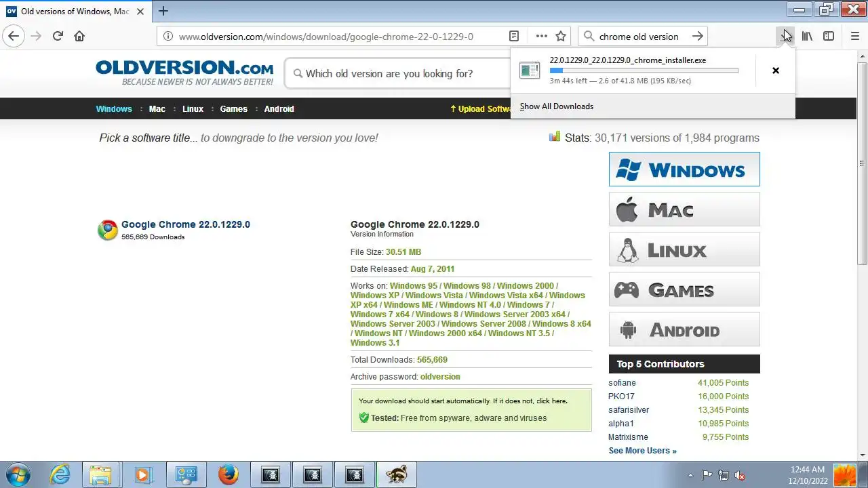Click the Google Chrome logo icon
The height and width of the screenshot is (488, 868).
click(107, 230)
